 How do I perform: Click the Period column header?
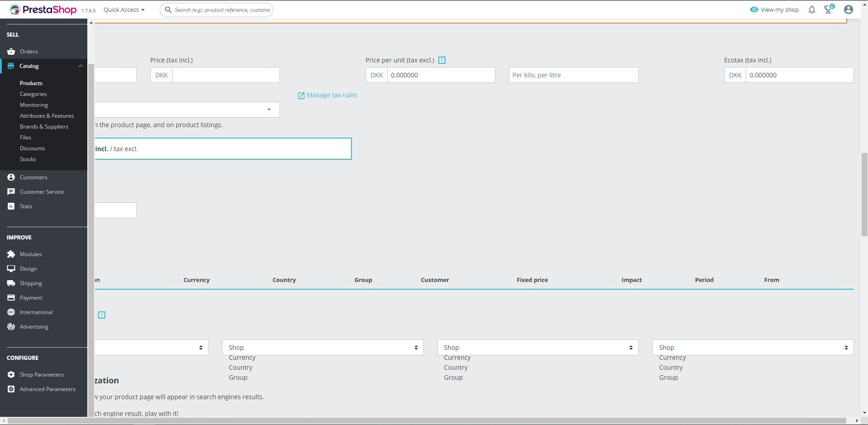point(704,280)
